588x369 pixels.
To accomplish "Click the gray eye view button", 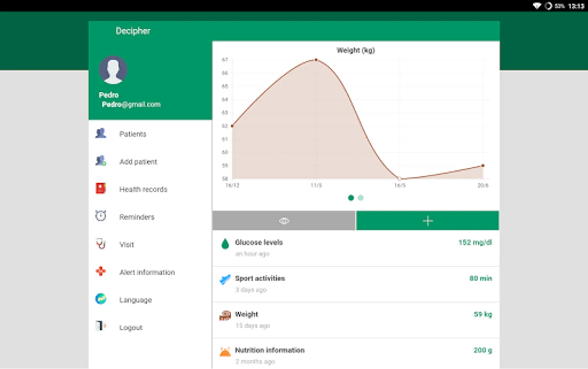I will pyautogui.click(x=284, y=221).
